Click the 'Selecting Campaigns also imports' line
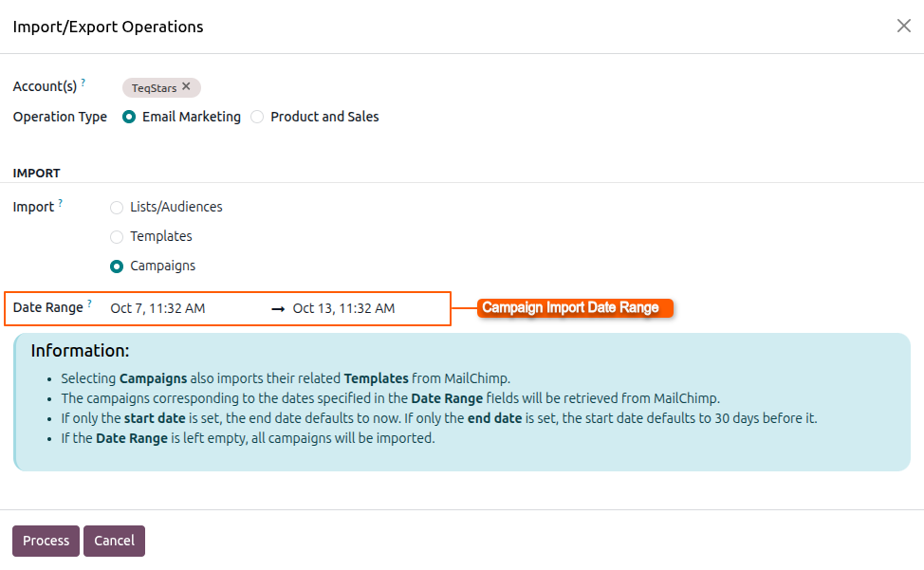This screenshot has height=570, width=924. 286,378
